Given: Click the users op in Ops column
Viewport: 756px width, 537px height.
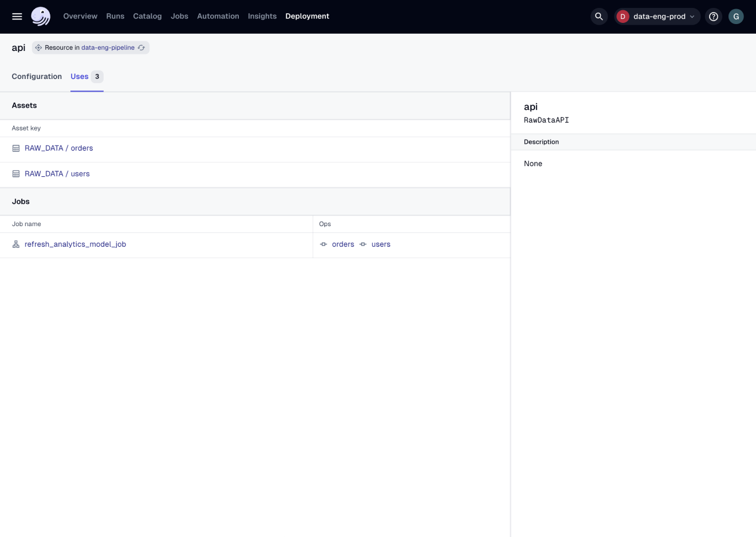Looking at the screenshot, I should pyautogui.click(x=381, y=244).
